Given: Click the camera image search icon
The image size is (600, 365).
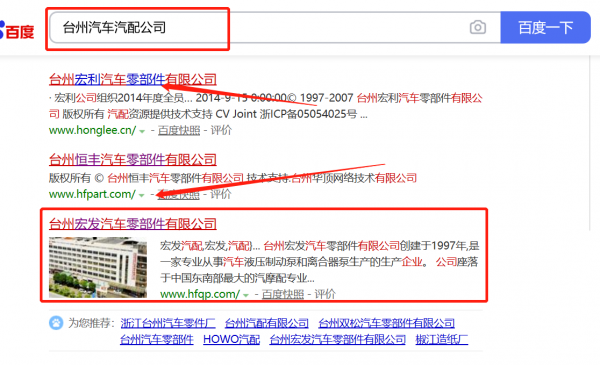Looking at the screenshot, I should pos(478,28).
